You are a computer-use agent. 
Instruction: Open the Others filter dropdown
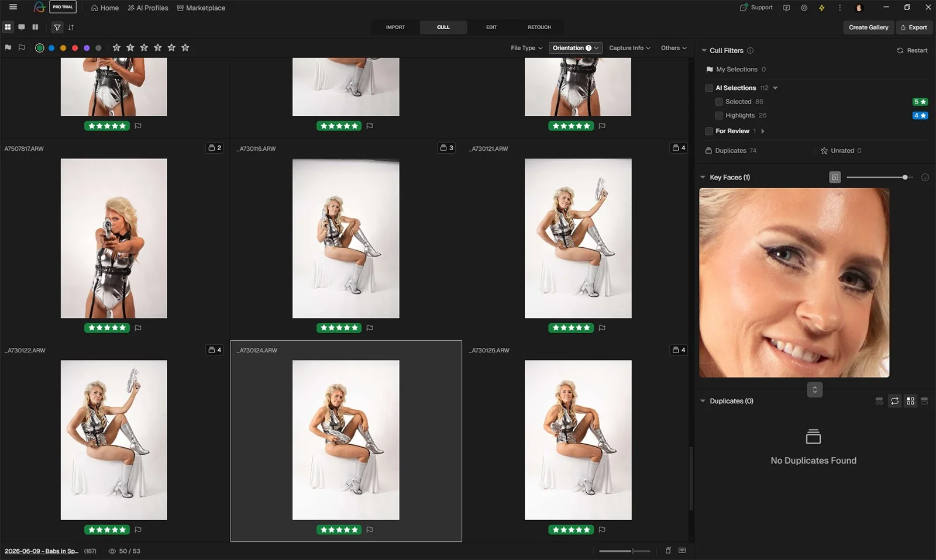click(674, 48)
